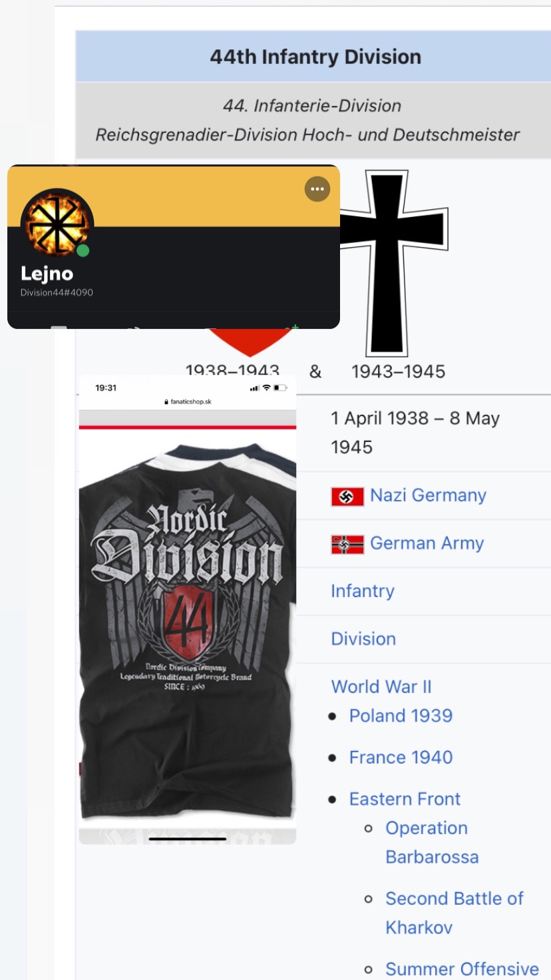
Task: Open the three-dot menu on Lejno's profile card
Action: click(317, 189)
